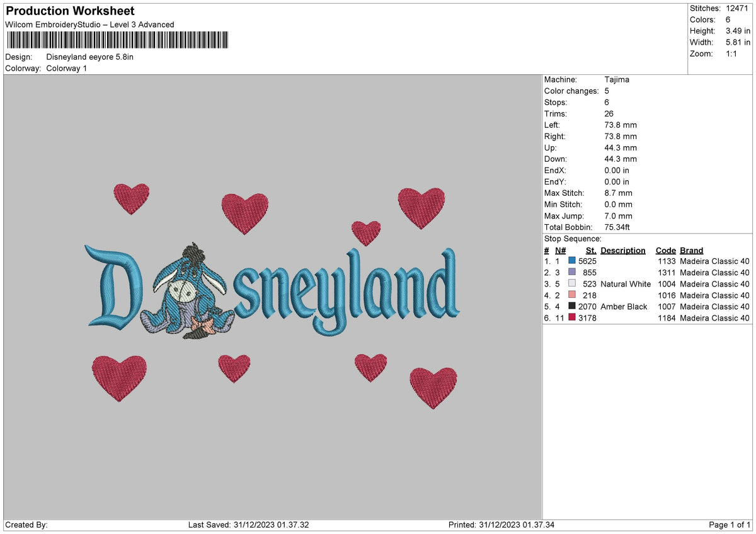This screenshot has height=534, width=756.
Task: Click the barcode under the worksheet title
Action: tap(118, 41)
